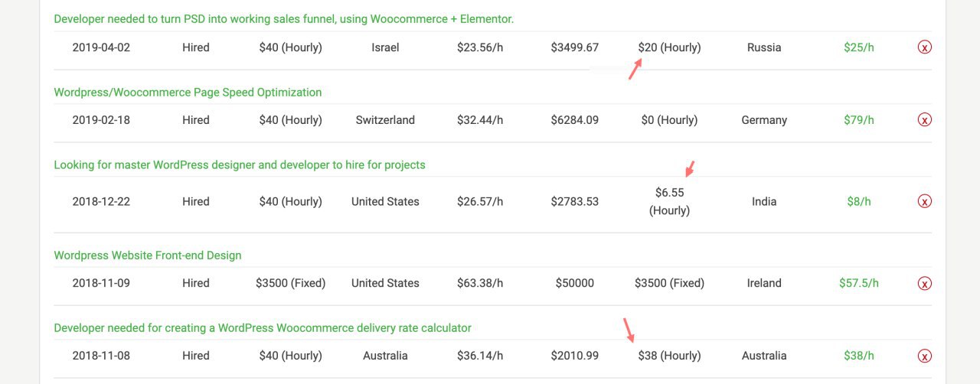Click the $50000 total spent cell

coord(575,283)
